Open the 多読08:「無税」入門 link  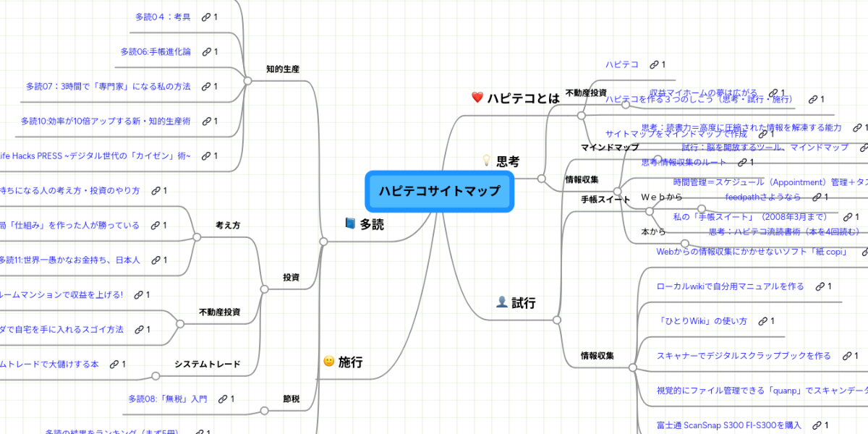tap(167, 399)
